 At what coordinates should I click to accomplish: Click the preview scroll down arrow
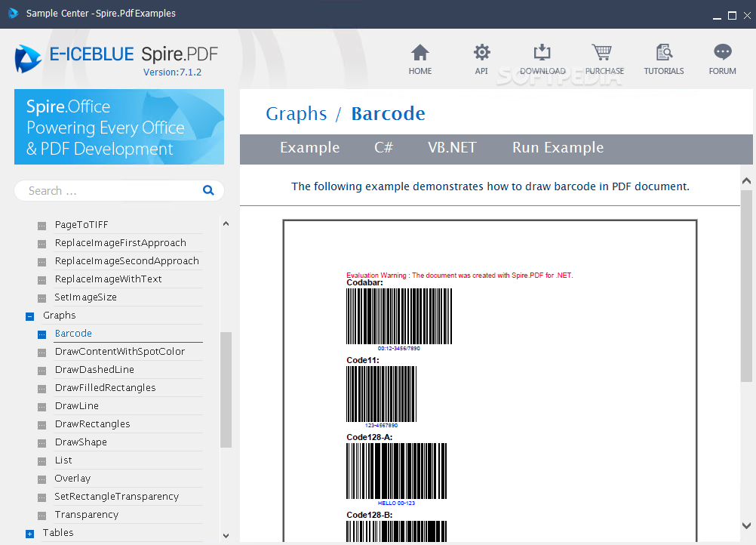(x=746, y=525)
